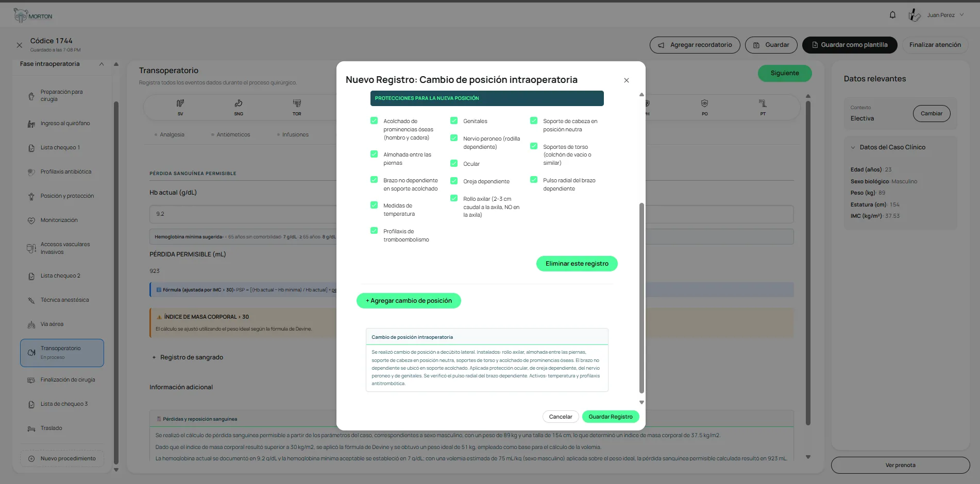Image resolution: width=980 pixels, height=484 pixels.
Task: Click the Monitorización heart icon
Action: [31, 220]
